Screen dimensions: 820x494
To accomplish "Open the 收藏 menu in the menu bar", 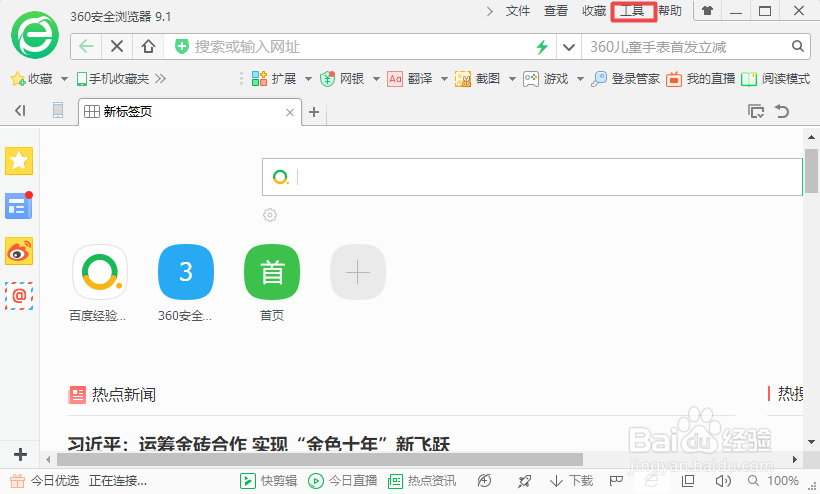I will (594, 11).
